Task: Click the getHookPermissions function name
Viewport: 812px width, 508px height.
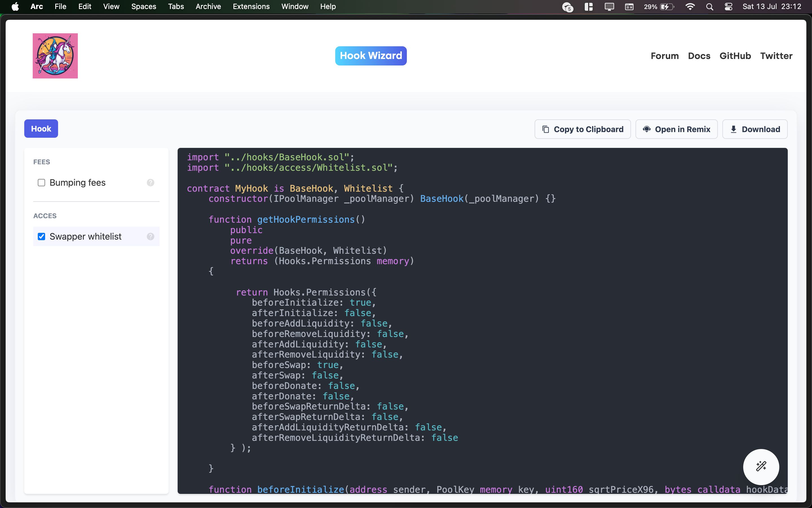Action: click(x=306, y=220)
